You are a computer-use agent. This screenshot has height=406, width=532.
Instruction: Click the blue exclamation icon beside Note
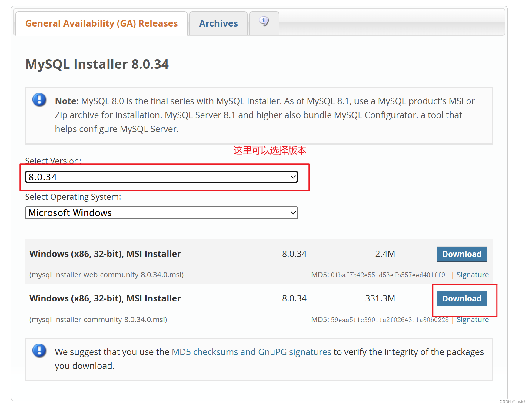click(39, 100)
